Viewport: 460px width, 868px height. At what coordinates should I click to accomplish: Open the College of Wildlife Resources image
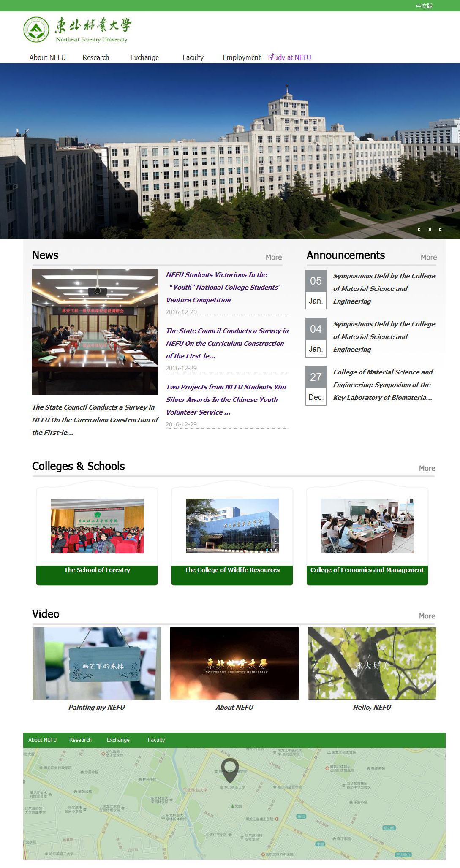pos(232,526)
